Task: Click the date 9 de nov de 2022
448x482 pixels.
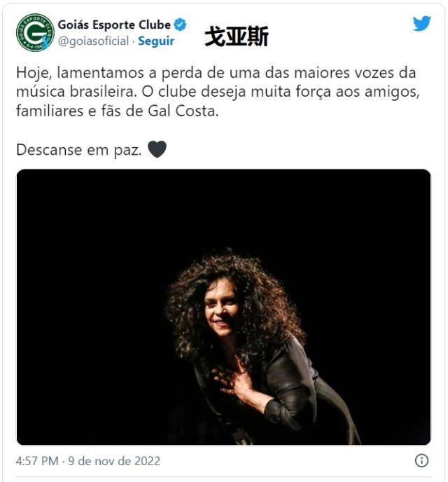Action: (114, 461)
